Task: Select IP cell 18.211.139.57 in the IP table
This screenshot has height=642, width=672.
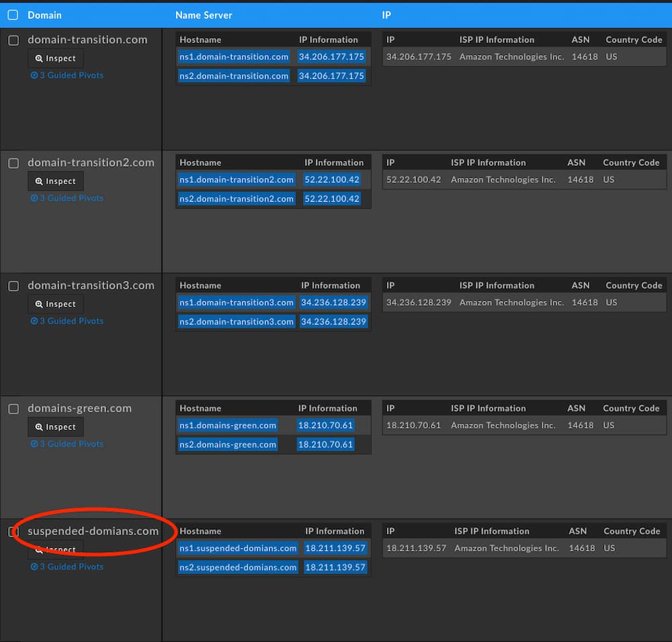Action: point(416,548)
